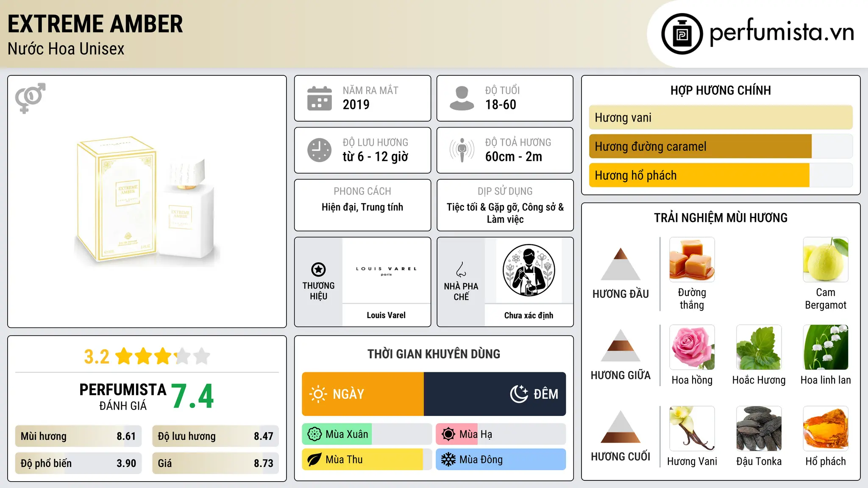
Task: Click the perfumer avatar illustration
Action: click(529, 270)
